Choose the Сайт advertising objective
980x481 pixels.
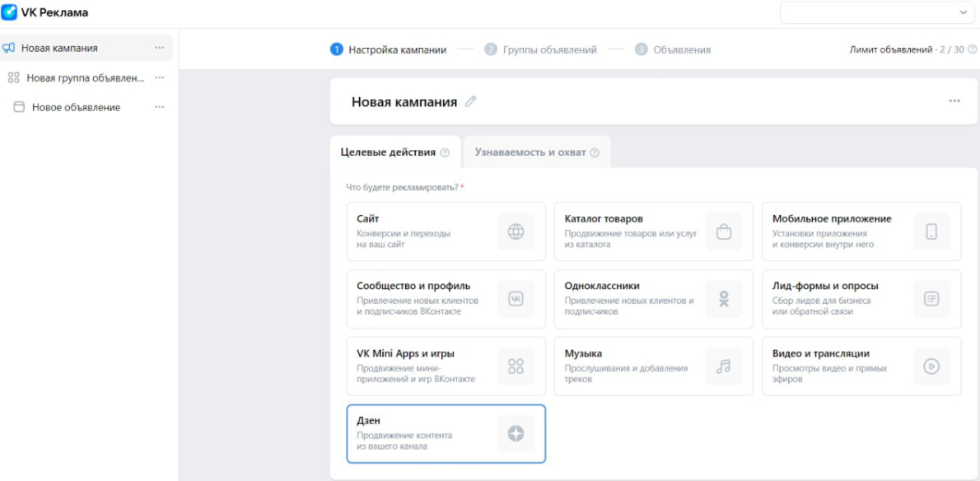click(x=446, y=231)
